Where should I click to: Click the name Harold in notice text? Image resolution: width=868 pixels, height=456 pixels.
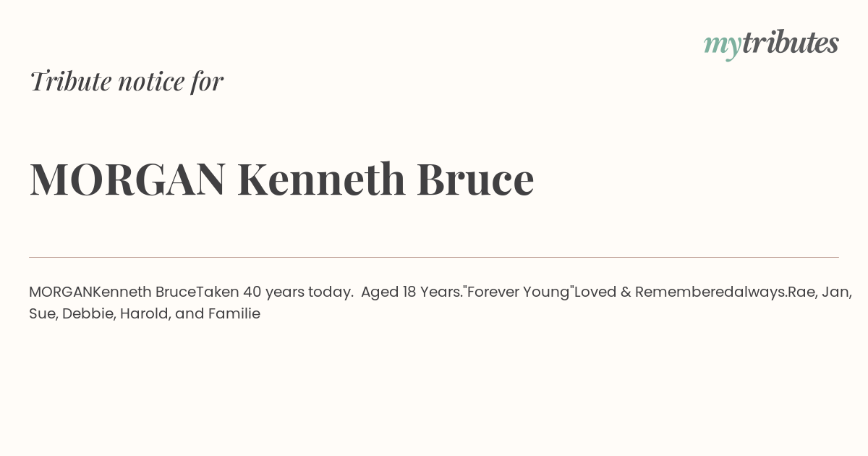click(x=145, y=313)
